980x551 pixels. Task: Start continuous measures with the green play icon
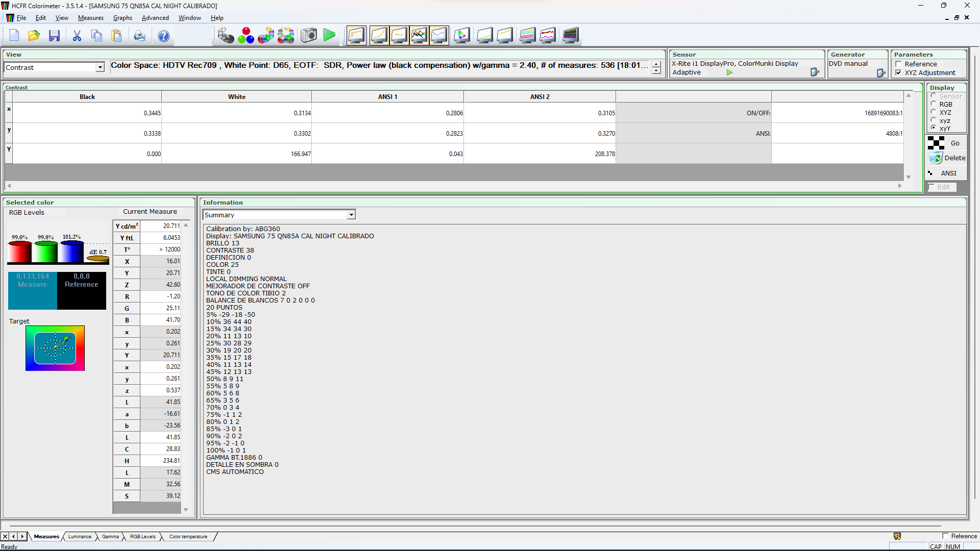(x=330, y=36)
